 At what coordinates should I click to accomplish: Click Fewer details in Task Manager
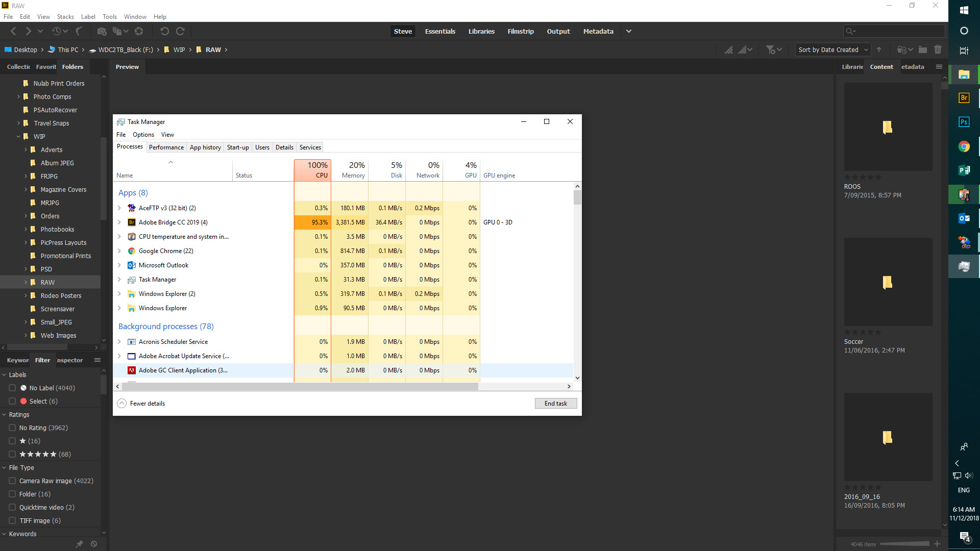pyautogui.click(x=141, y=404)
